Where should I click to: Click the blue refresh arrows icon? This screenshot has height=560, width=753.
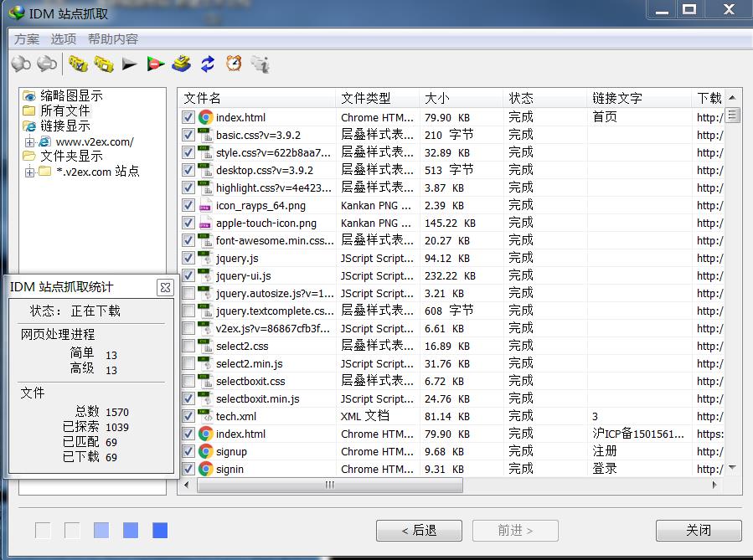(x=208, y=64)
